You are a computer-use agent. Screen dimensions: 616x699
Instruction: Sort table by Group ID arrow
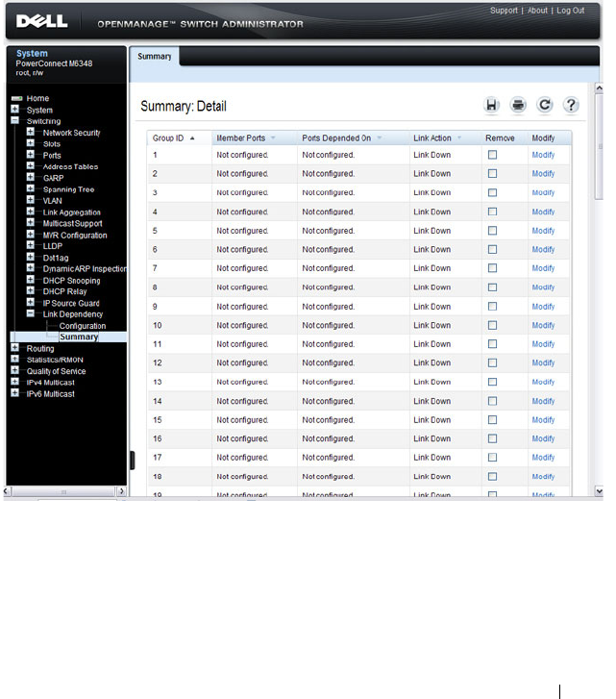coord(192,138)
